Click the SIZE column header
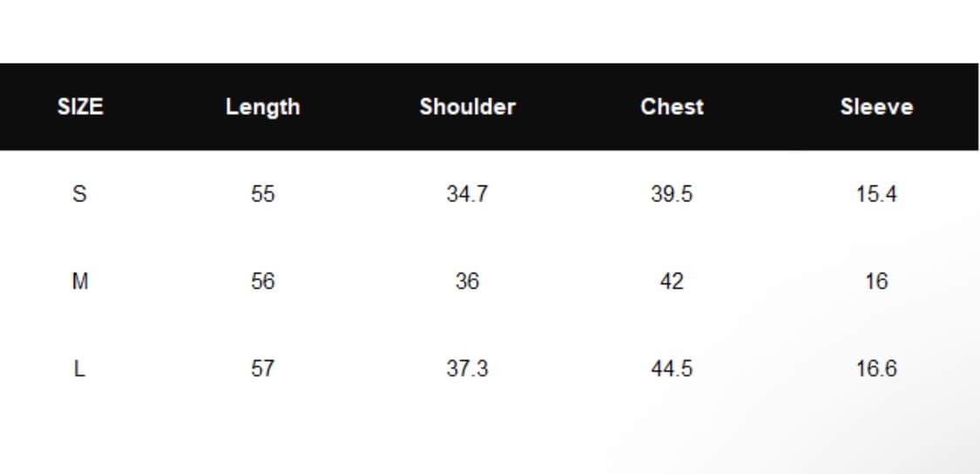Viewport: 980px width, 474px height. click(80, 107)
